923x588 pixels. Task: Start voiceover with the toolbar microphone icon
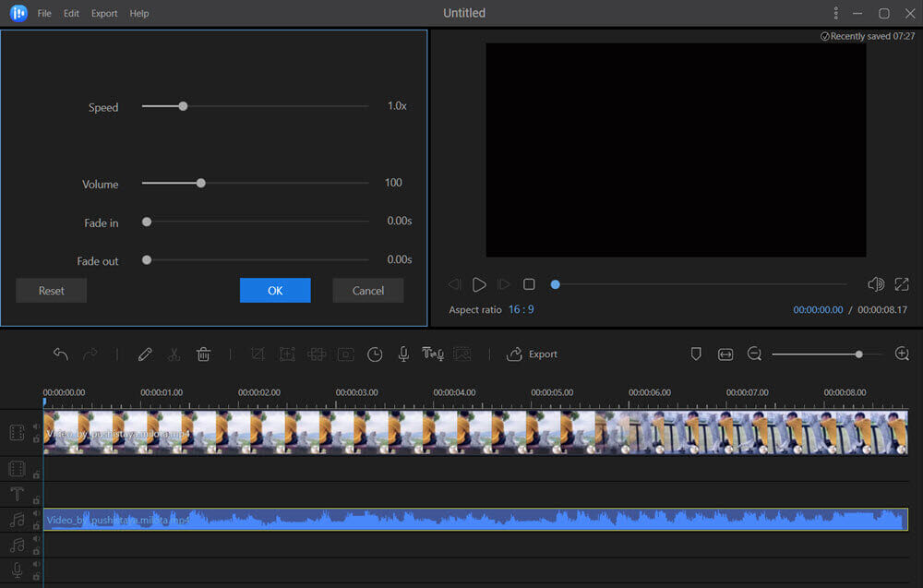click(403, 354)
